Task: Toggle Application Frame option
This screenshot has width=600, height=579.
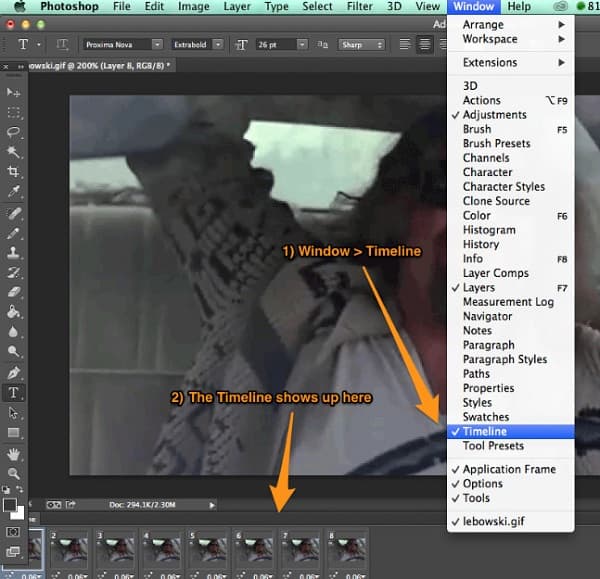Action: pos(510,470)
